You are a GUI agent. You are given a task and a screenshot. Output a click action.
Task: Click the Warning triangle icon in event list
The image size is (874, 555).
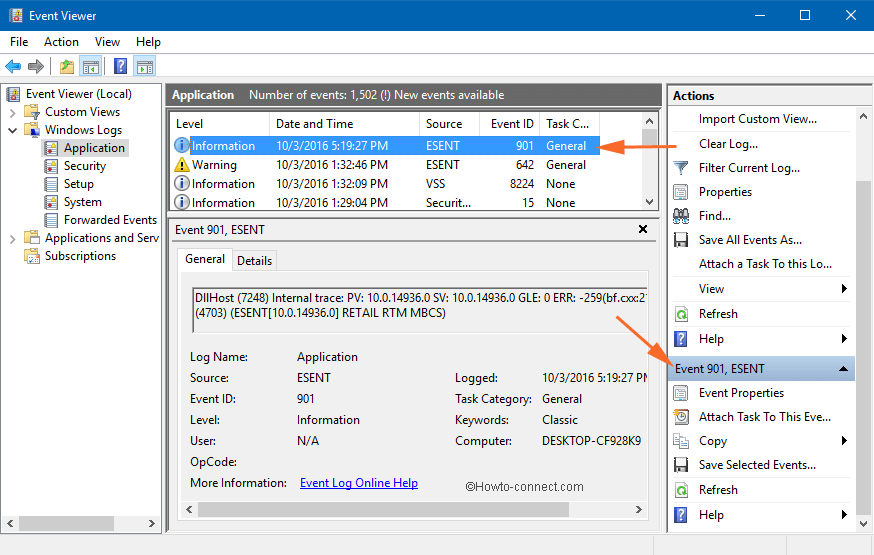coord(182,164)
